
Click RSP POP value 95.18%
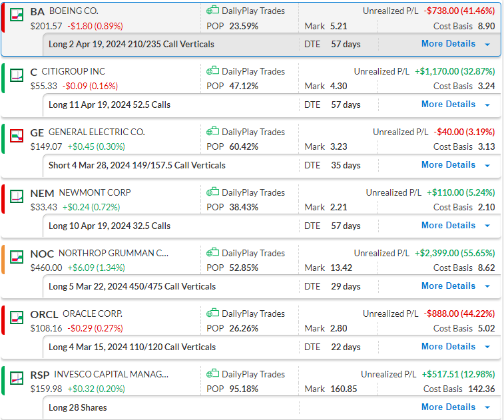(244, 389)
